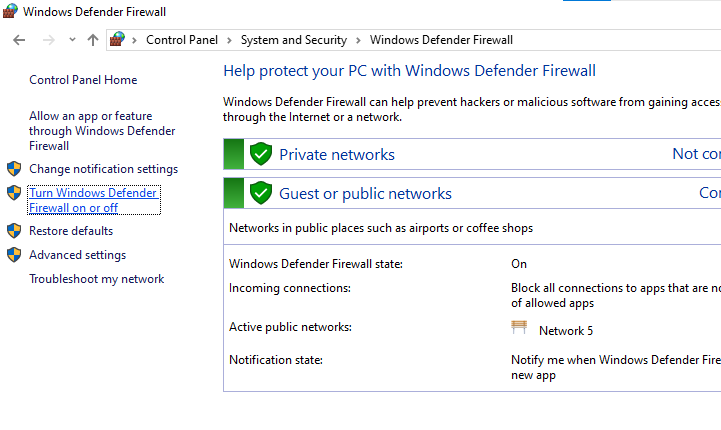This screenshot has height=430, width=721.
Task: Expand chevron after Control Panel breadcrumb
Action: pyautogui.click(x=229, y=40)
